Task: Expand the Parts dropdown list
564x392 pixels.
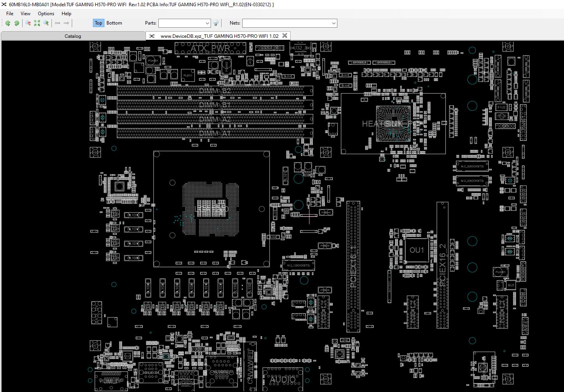Action: click(x=208, y=23)
